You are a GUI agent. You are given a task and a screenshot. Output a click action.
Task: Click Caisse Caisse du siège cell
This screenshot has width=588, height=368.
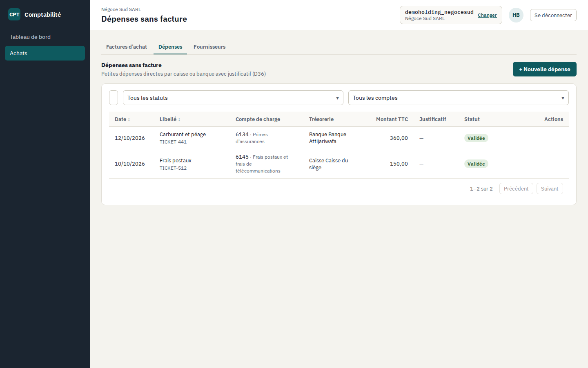(329, 164)
